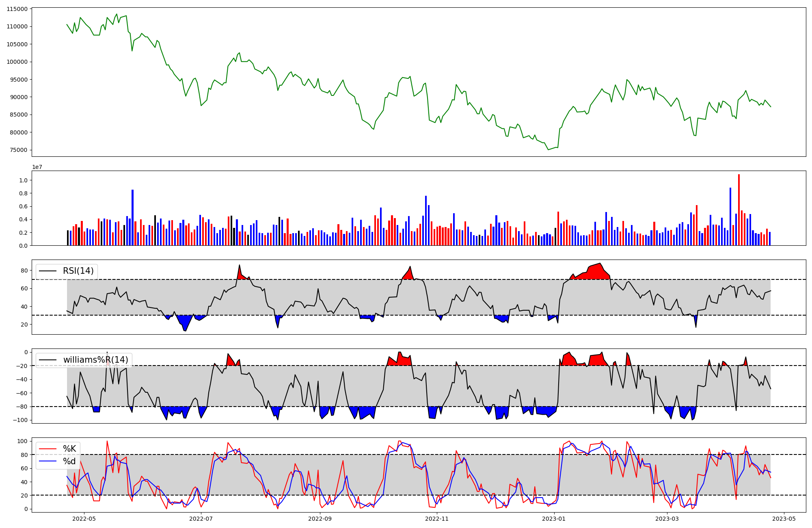Image resolution: width=812 pixels, height=528 pixels.
Task: Click the 2022-05 x-axis date label
Action: (x=84, y=519)
